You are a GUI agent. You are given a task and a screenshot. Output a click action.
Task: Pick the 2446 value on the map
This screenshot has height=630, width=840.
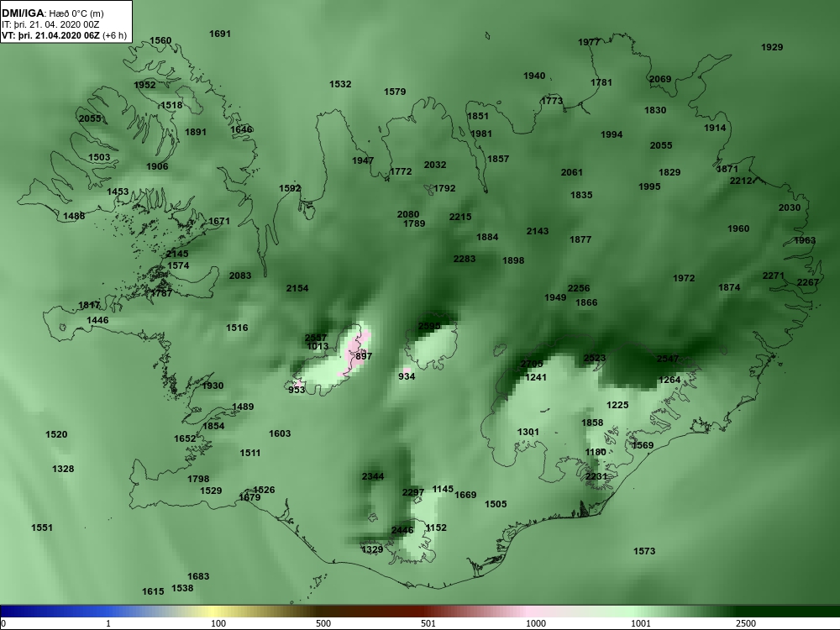point(402,530)
